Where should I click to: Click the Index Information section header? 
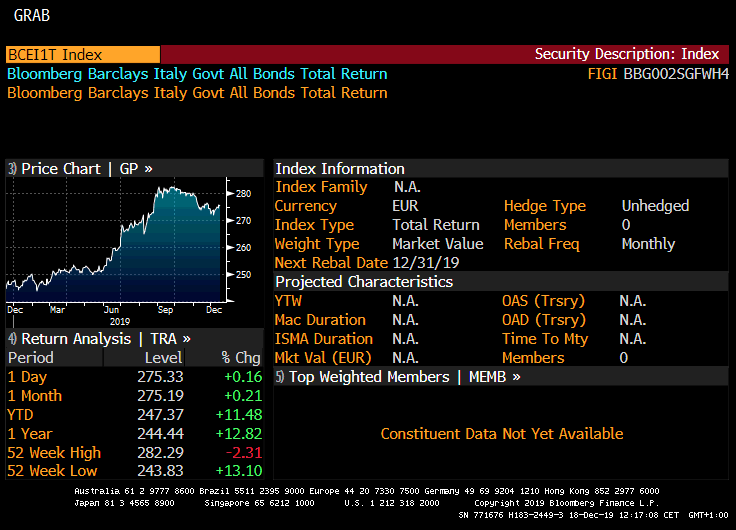click(340, 169)
